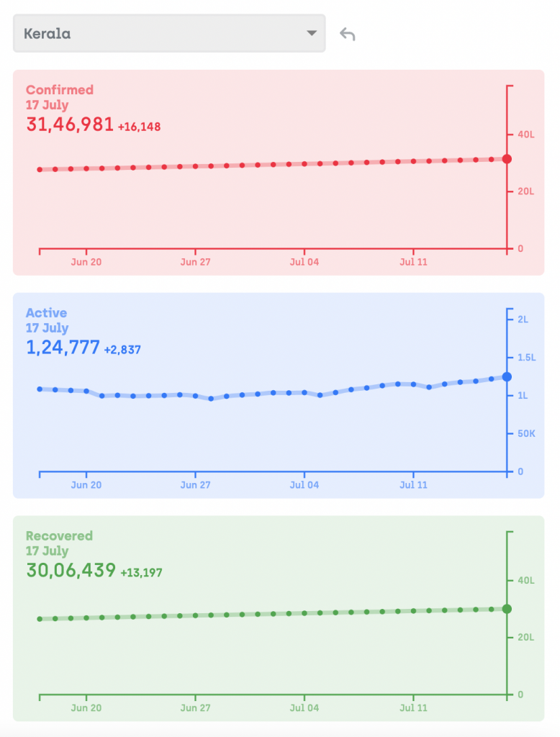This screenshot has height=737, width=560.
Task: Click the +2,837 active daily change
Action: click(122, 350)
